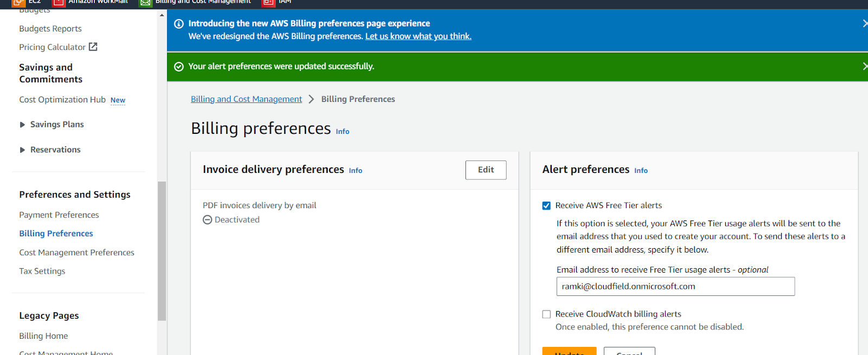Open the EC2 service shortcut icon
The width and height of the screenshot is (868, 355).
[x=18, y=3]
